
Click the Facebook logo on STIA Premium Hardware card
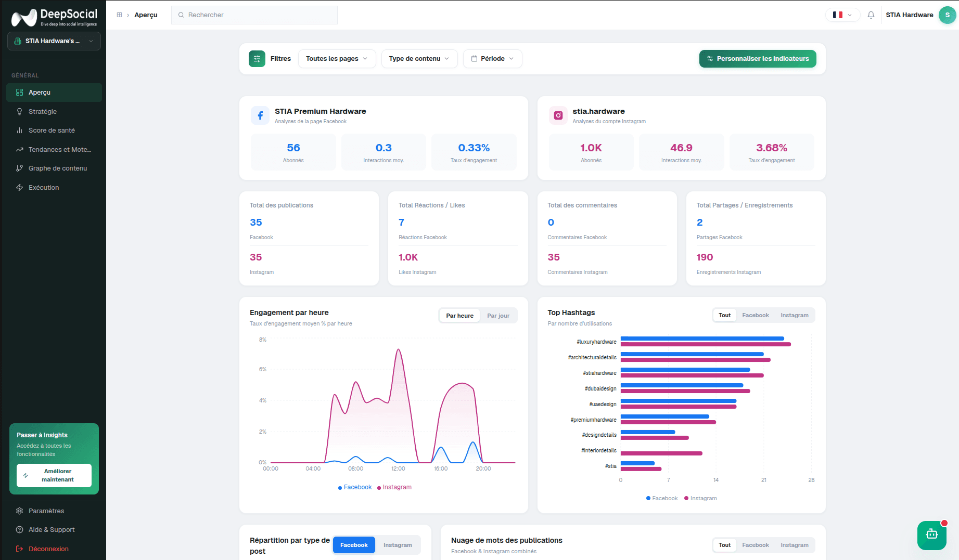(260, 115)
